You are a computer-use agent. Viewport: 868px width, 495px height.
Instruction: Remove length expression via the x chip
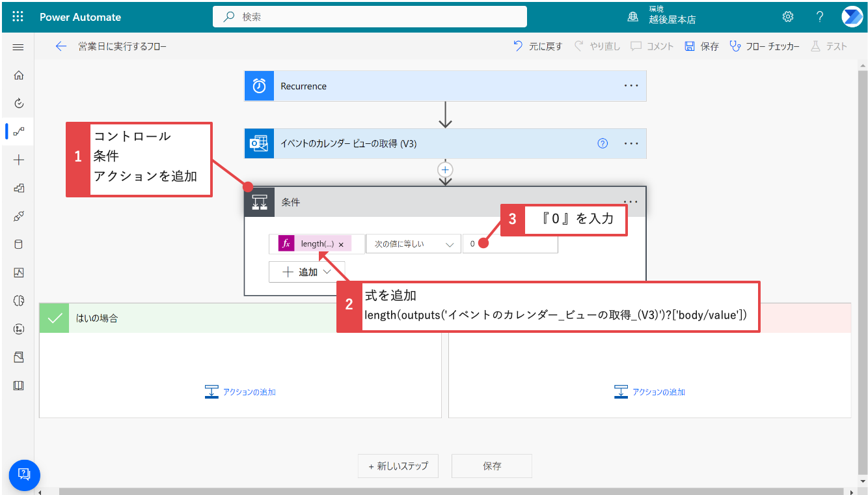(341, 243)
